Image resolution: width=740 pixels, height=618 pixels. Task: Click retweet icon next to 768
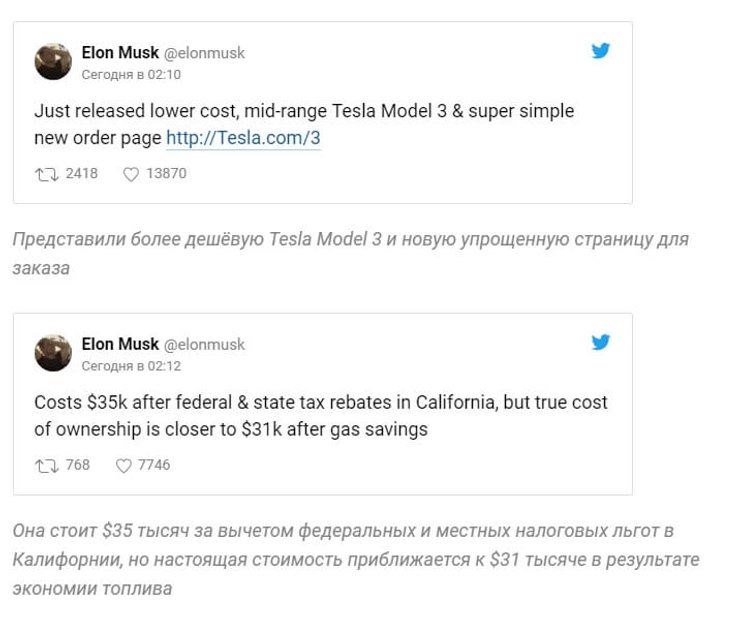(x=46, y=465)
